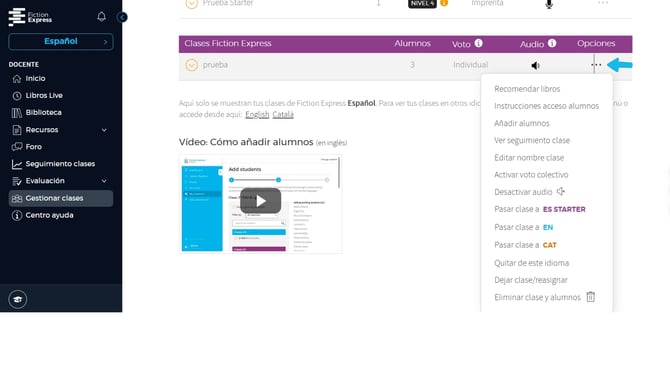Click the info icon beside Centro ayuda
The image size is (670, 376).
pos(17,215)
